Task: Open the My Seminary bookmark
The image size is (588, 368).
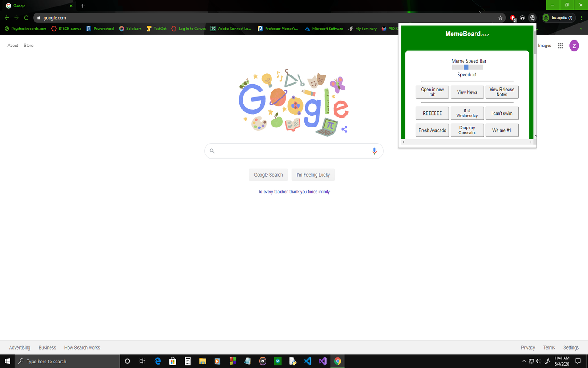Action: pos(362,29)
